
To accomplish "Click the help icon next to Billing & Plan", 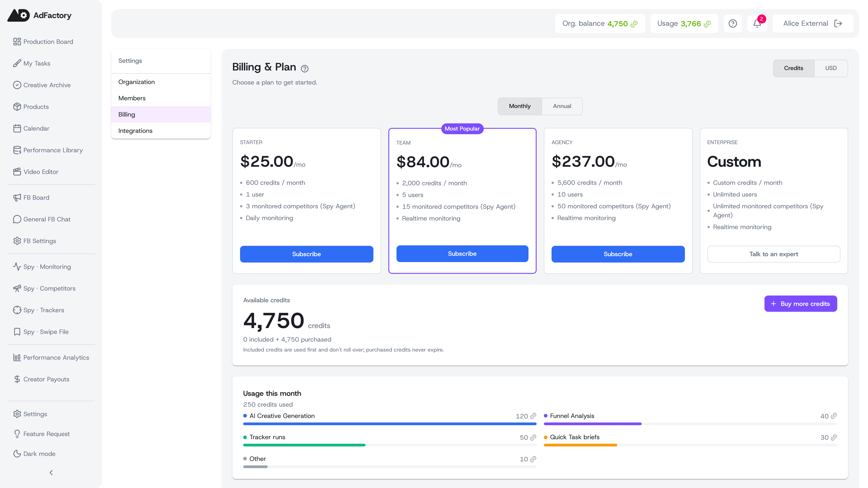I will click(305, 69).
